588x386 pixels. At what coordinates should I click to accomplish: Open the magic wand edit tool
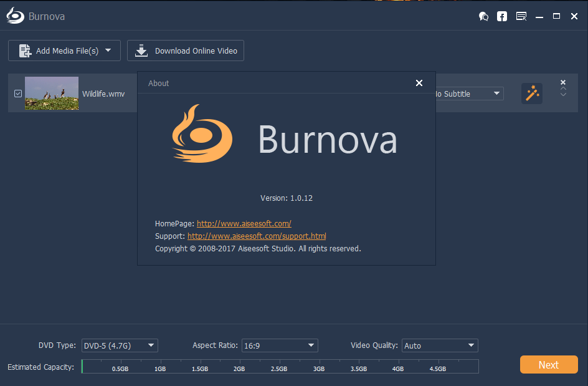[x=532, y=94]
